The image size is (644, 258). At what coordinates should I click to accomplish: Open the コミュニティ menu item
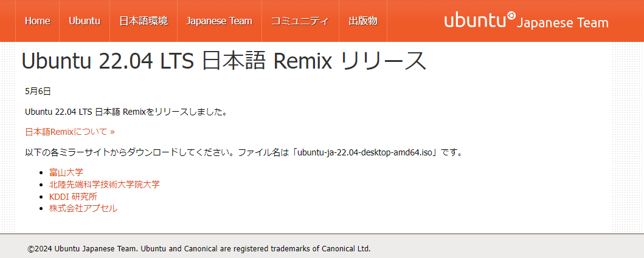[x=300, y=21]
